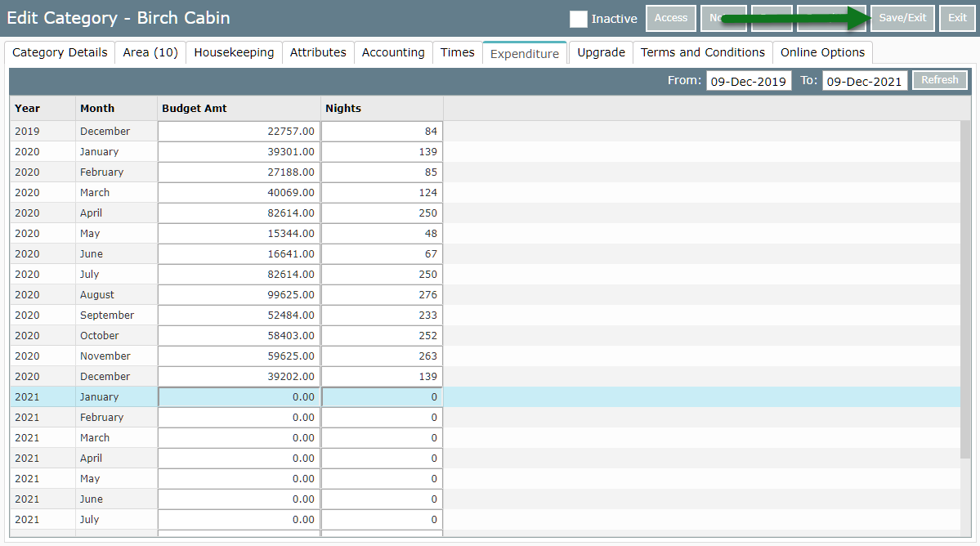Select the Expenditure tab
This screenshot has width=980, height=546.
pyautogui.click(x=525, y=53)
